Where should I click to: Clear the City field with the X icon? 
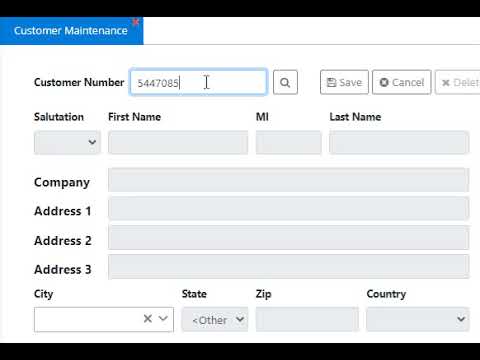click(x=148, y=319)
